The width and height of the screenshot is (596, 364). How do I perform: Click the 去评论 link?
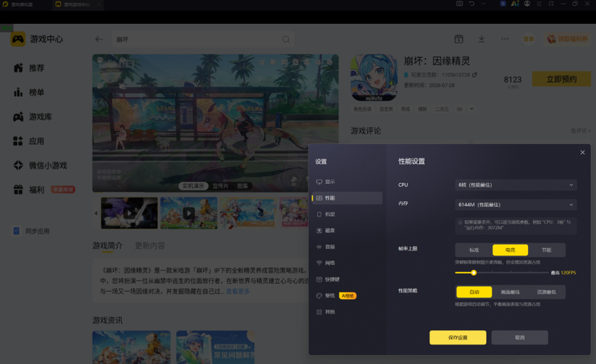coord(581,131)
